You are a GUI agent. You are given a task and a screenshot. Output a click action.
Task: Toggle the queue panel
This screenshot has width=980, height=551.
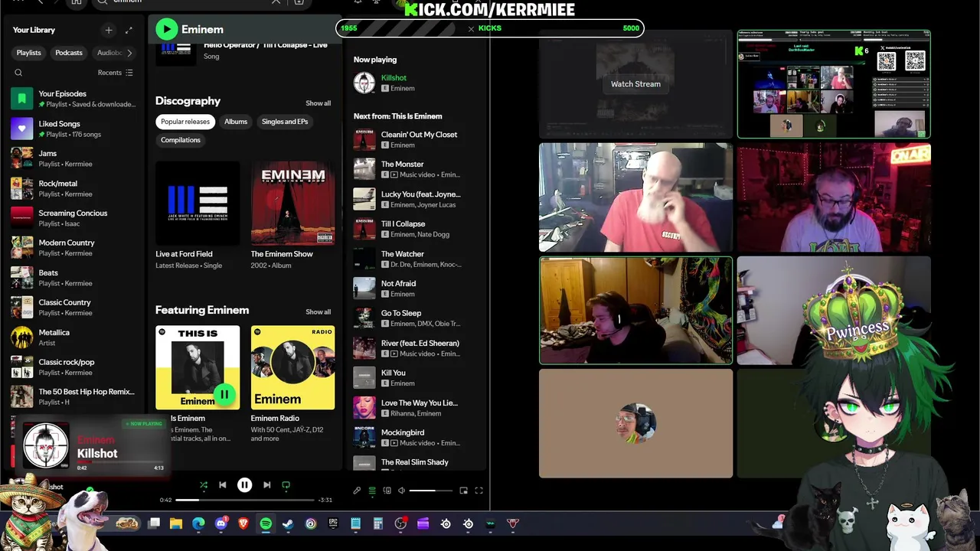tap(372, 491)
